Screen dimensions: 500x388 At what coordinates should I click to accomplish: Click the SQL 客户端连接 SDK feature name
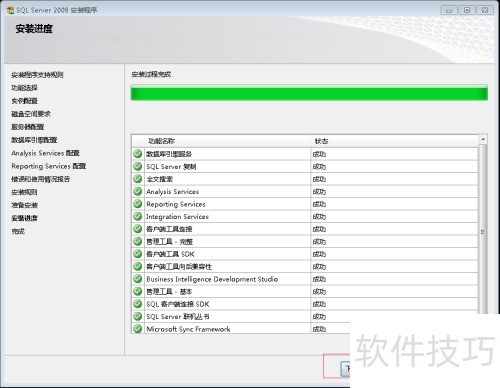178,304
